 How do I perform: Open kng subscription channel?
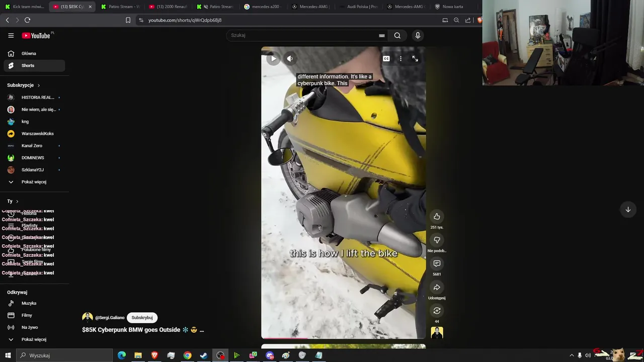(x=34, y=122)
